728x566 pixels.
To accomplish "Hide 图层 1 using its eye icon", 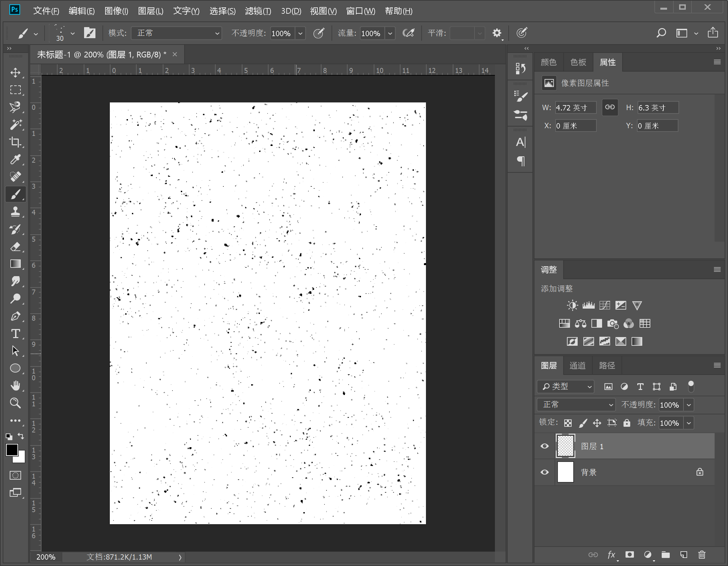I will [x=545, y=446].
